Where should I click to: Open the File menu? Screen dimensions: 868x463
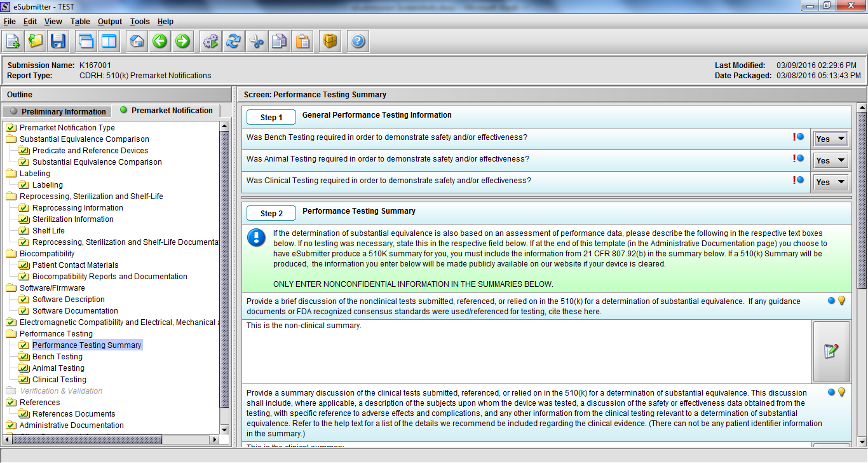[x=10, y=22]
